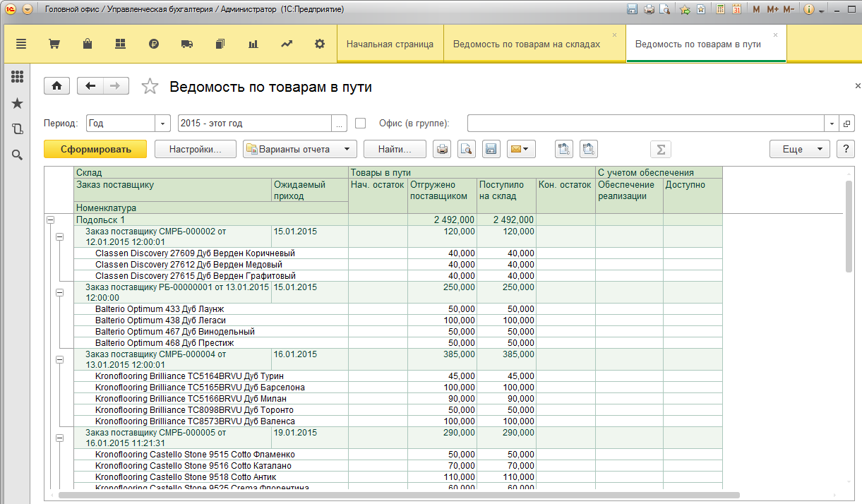
Task: Open the Варианты отчета dropdown
Action: tap(300, 149)
